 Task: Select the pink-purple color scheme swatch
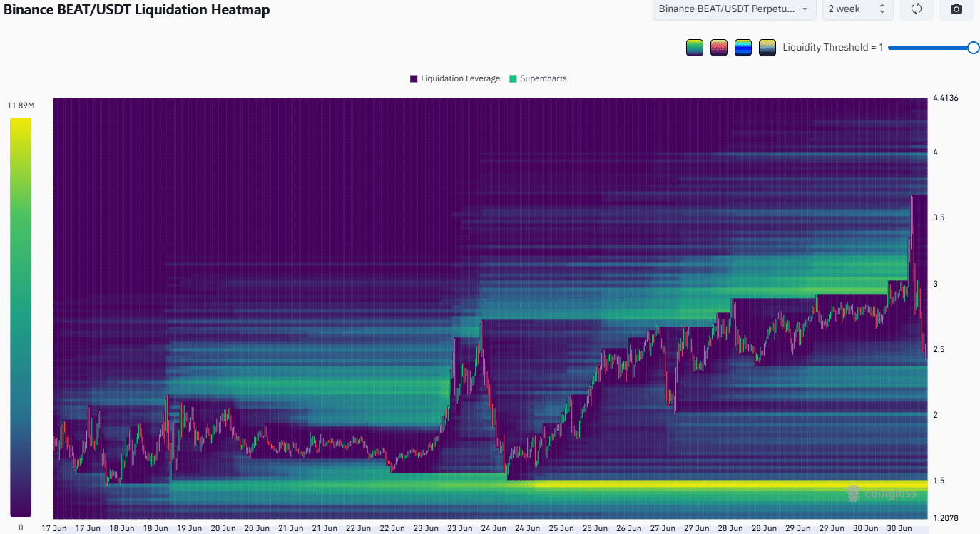[x=719, y=48]
